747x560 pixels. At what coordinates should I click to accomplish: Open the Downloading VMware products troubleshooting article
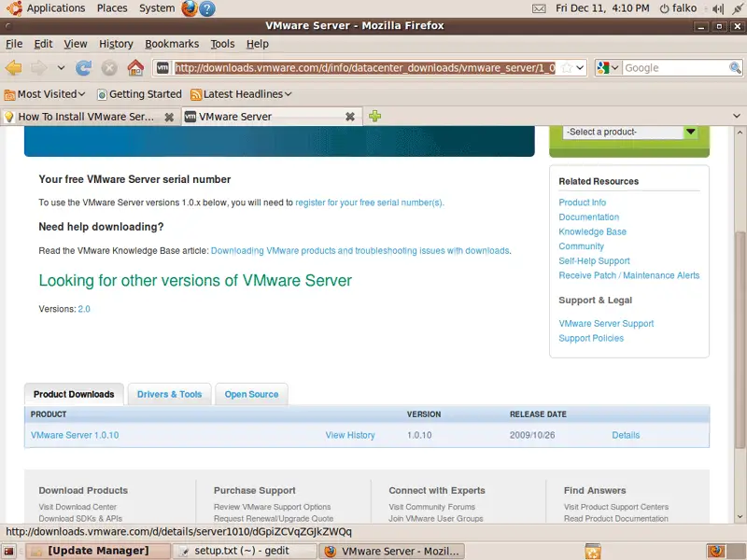[x=360, y=250]
